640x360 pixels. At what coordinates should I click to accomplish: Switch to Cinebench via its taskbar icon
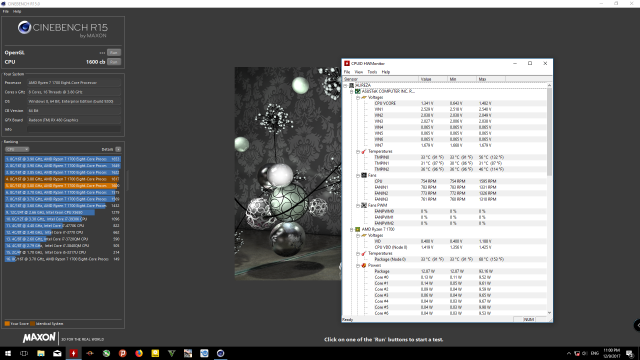220,353
